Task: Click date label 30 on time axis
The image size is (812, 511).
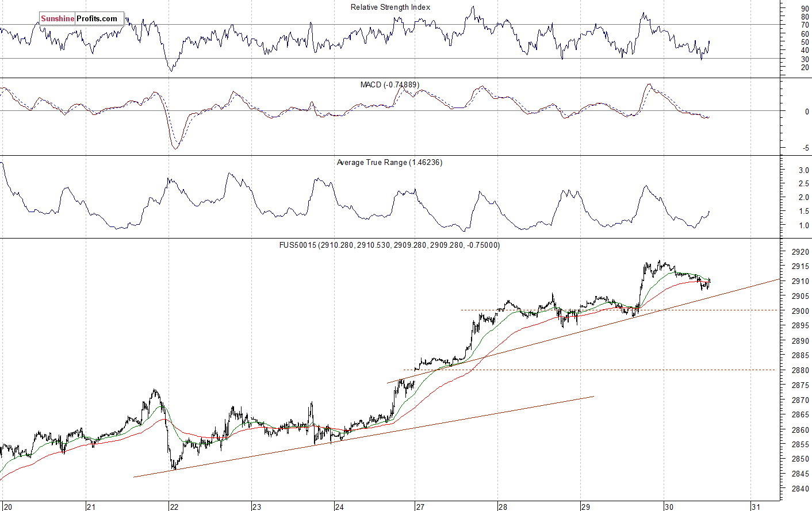Action: 669,507
